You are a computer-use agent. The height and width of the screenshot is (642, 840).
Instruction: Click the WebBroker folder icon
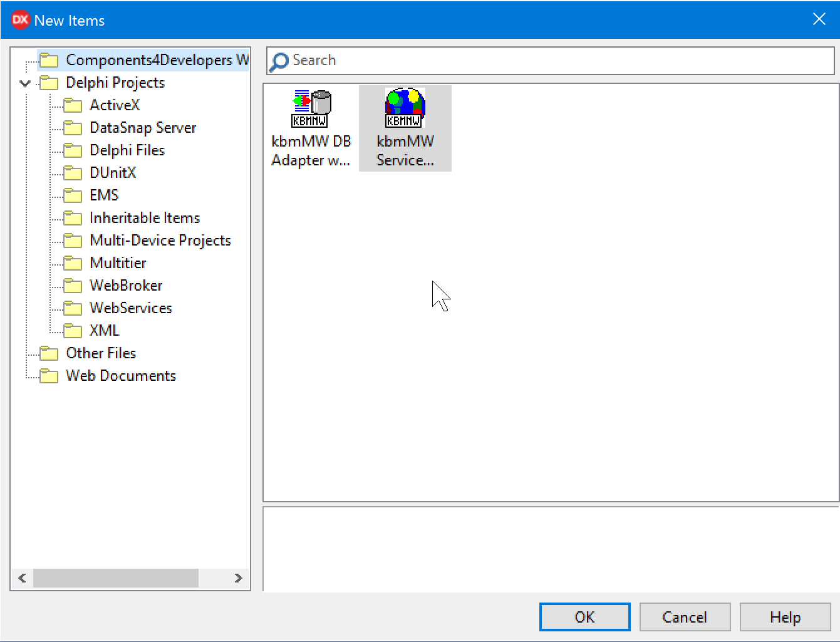tap(73, 286)
